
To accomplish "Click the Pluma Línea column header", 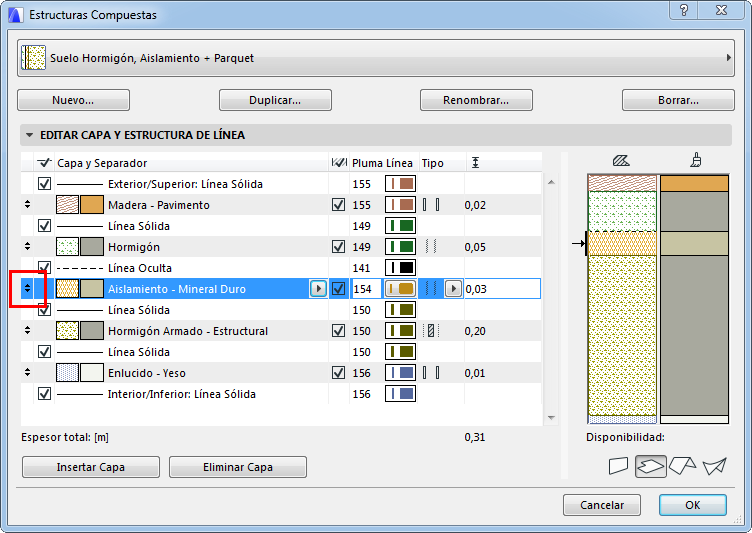I will click(x=382, y=163).
